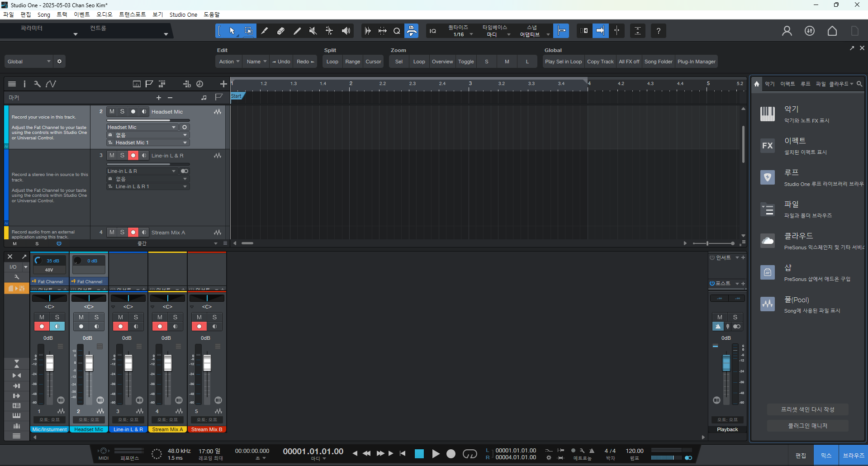Click the play button in transport
This screenshot has height=466, width=868.
point(436,454)
